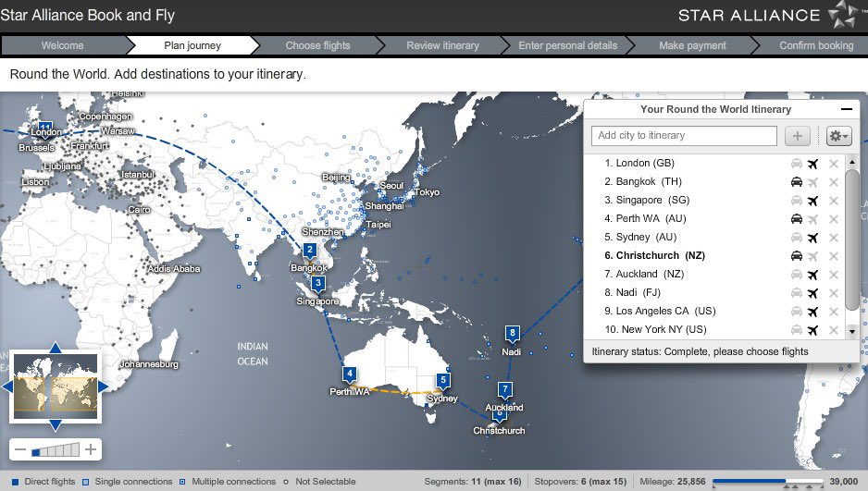Click map marker 3 at Singapore

click(317, 284)
